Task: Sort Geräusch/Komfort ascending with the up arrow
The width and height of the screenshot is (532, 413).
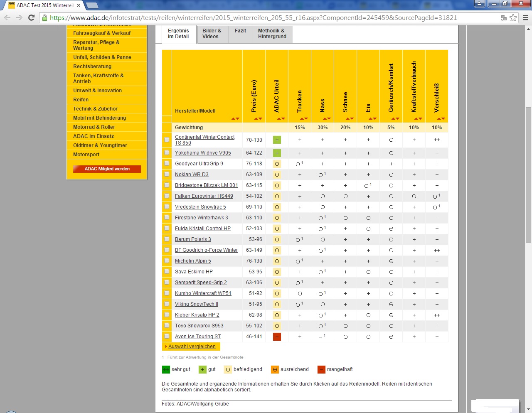Action: point(393,119)
